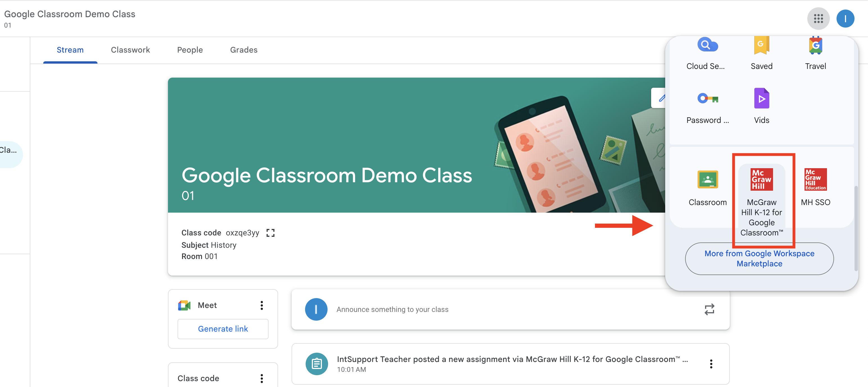This screenshot has height=387, width=868.
Task: Click the pencil customize banner icon
Action: coord(662,98)
